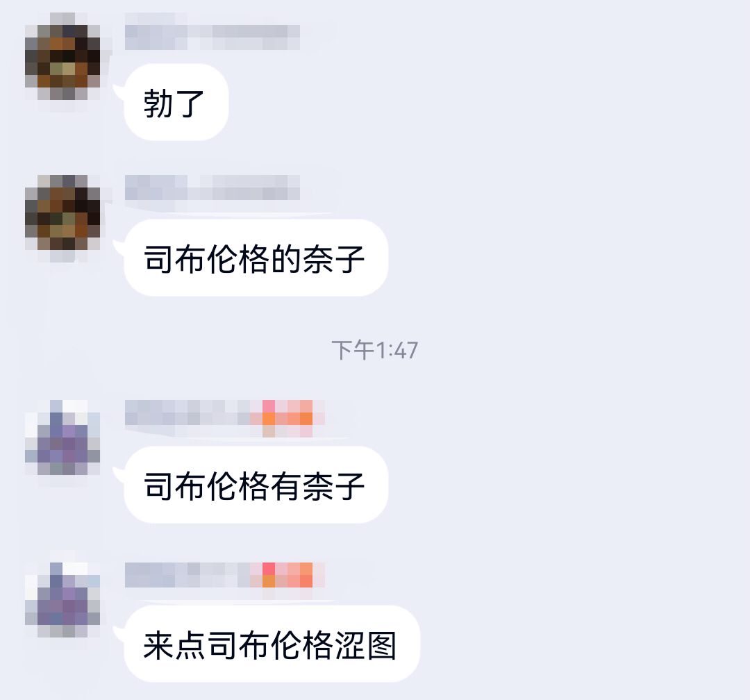Click the 司布伦格的奈子 message bubble

(x=256, y=258)
